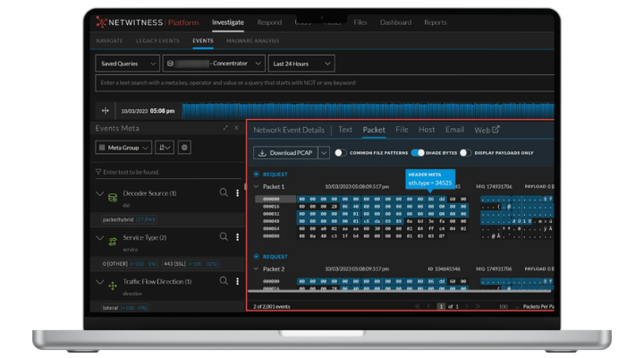
Task: Open the Last 24 Hours time range dropdown
Action: click(301, 64)
